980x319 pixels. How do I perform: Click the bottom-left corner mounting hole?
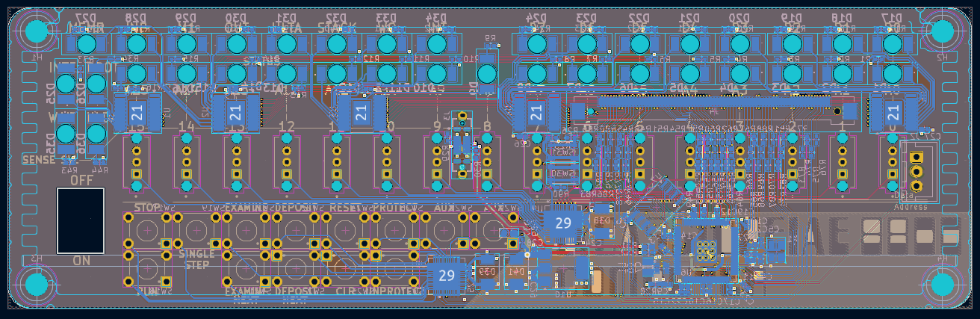click(x=36, y=285)
